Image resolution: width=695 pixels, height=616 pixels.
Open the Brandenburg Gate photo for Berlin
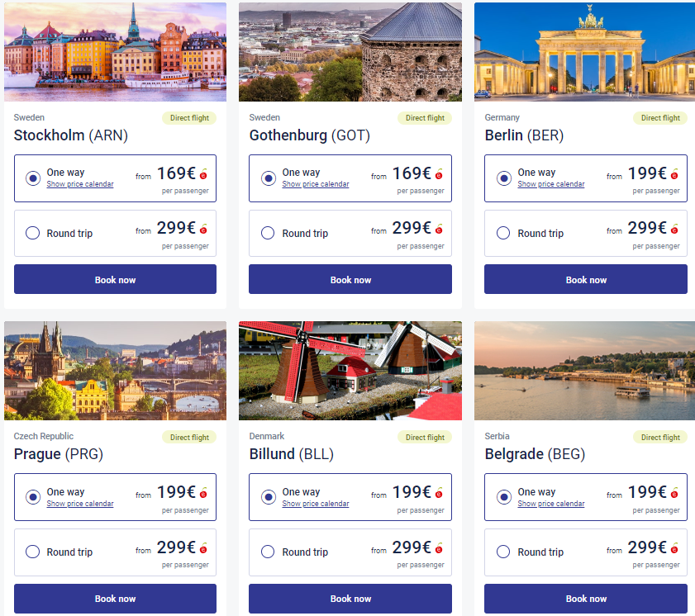pos(584,52)
